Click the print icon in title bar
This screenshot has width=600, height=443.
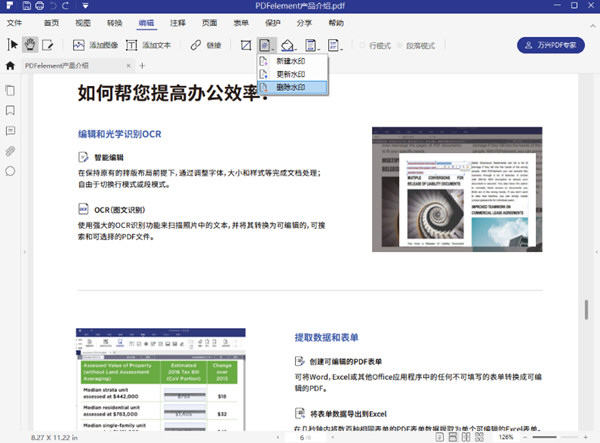(39, 6)
